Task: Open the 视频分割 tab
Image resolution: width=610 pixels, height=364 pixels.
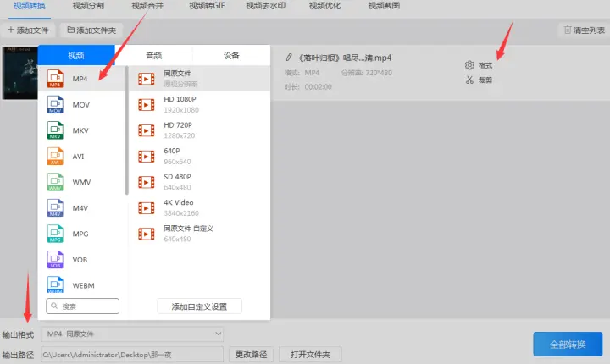Action: [88, 6]
